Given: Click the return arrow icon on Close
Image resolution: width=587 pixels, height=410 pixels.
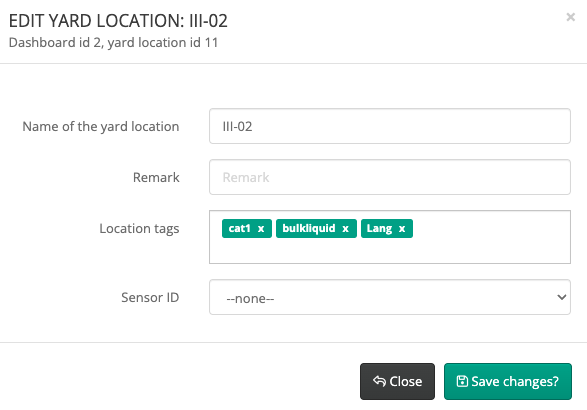Looking at the screenshot, I should tap(379, 381).
